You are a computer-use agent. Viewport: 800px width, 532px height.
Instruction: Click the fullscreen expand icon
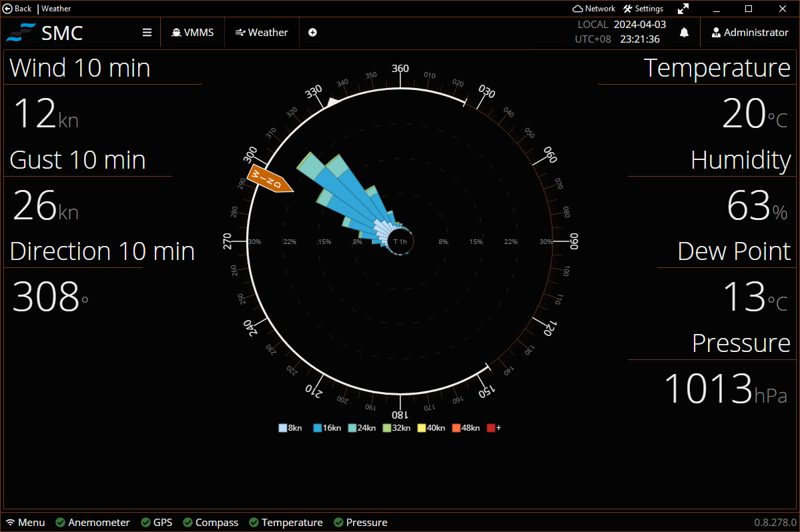[x=683, y=8]
